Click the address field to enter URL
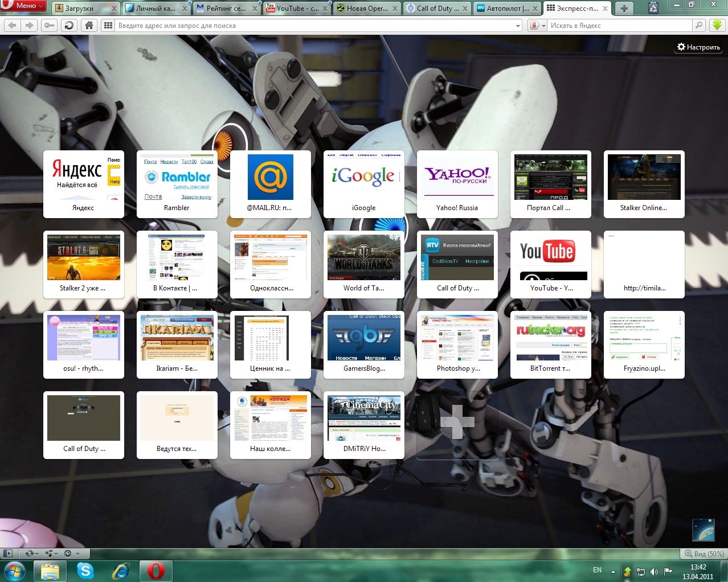The height and width of the screenshot is (582, 728). [x=315, y=26]
